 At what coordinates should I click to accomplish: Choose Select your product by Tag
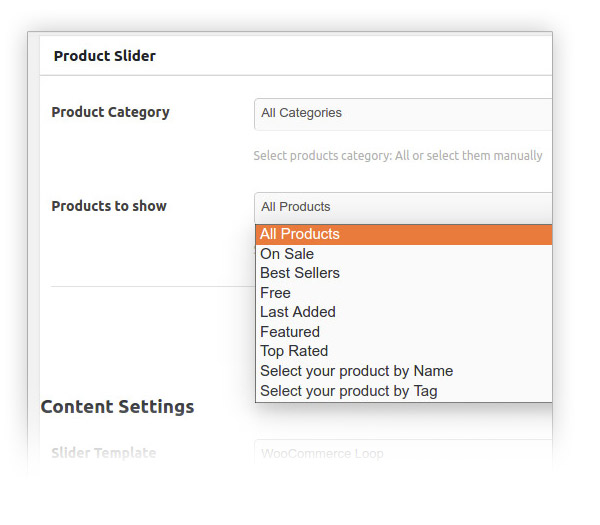coord(348,391)
